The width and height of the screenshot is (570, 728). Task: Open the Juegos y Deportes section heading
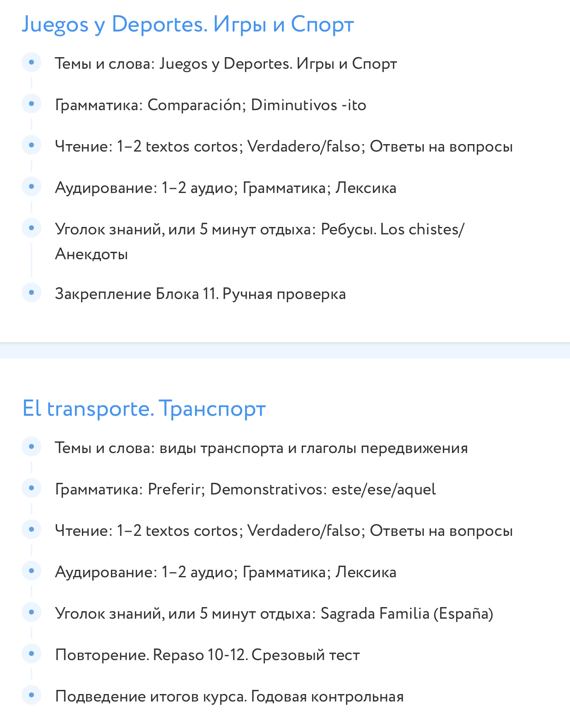pyautogui.click(x=188, y=24)
